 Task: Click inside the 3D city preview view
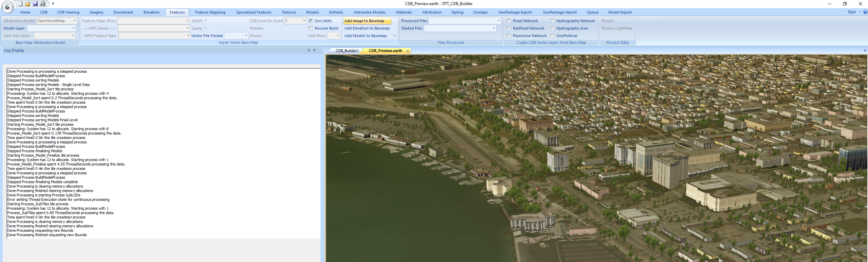pyautogui.click(x=597, y=158)
